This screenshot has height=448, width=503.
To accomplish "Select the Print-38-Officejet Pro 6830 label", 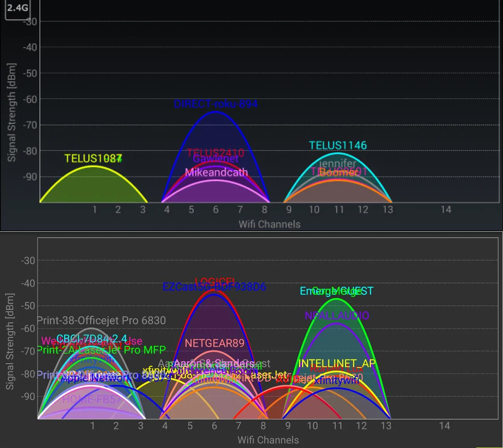I will 101,321.
